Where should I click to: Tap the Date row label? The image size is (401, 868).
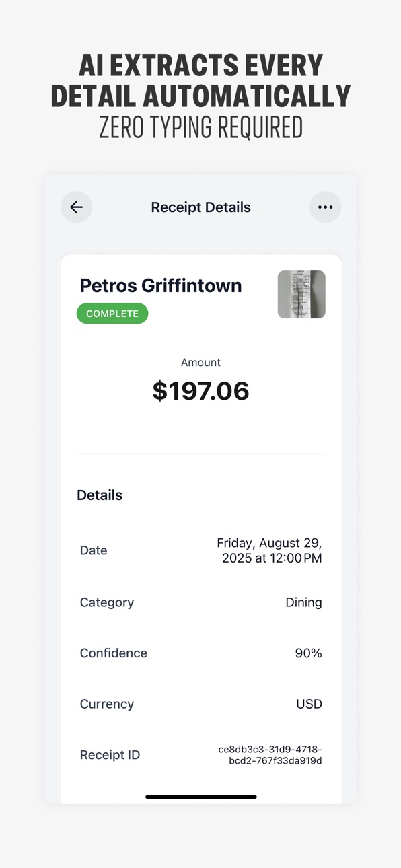(94, 550)
